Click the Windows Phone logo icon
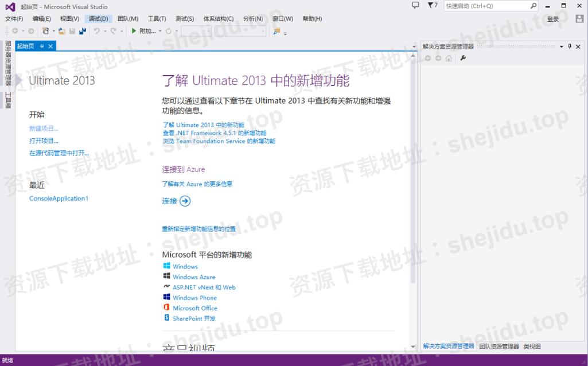Viewport: 588px width, 366px height. 166,297
